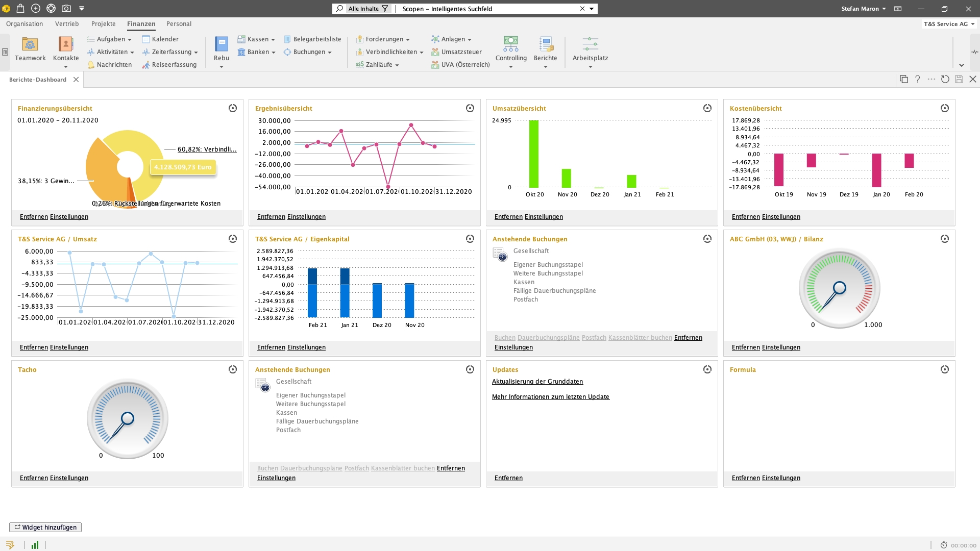Switch to the Personal ribbon tab
Viewport: 980px width, 551px height.
tap(179, 24)
